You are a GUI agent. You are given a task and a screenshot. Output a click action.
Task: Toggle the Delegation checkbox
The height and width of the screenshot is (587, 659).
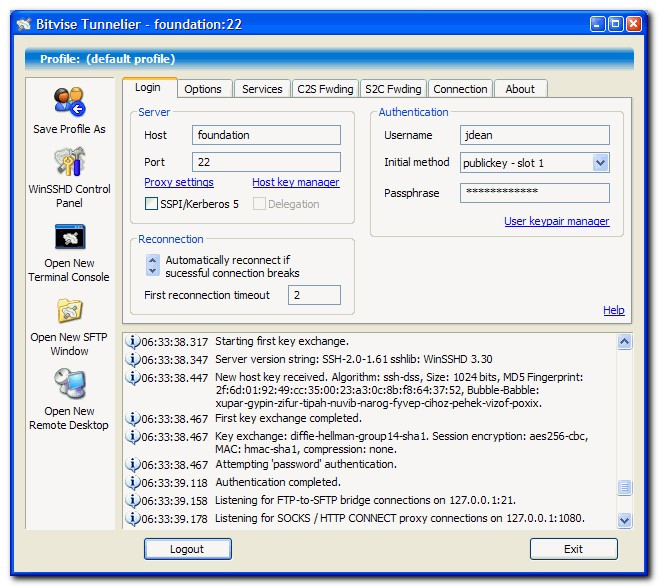click(x=259, y=204)
